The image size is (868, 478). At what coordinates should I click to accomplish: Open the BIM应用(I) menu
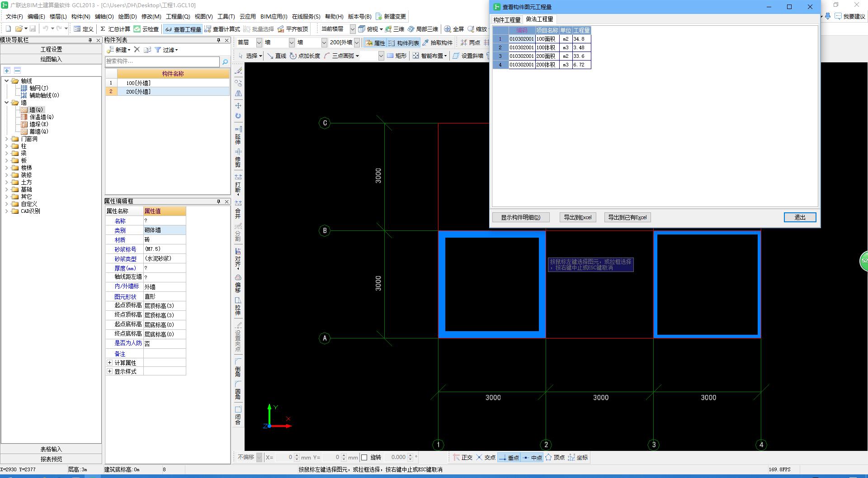click(274, 16)
